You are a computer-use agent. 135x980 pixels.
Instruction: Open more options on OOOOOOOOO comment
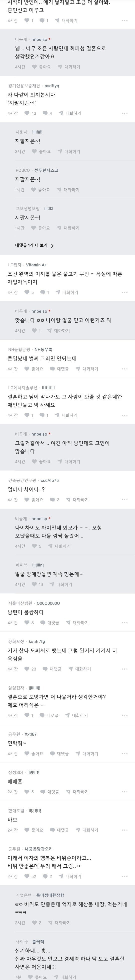pos(125,622)
